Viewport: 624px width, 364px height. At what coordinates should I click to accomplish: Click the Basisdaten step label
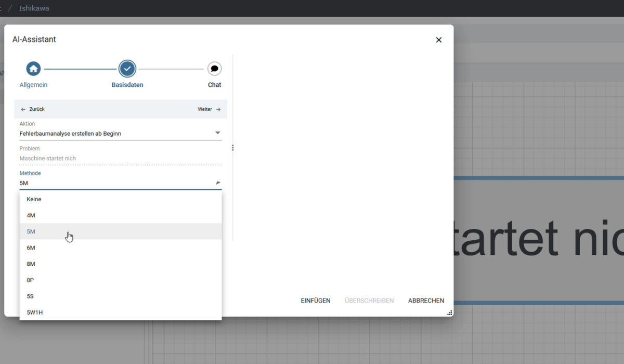(x=127, y=85)
